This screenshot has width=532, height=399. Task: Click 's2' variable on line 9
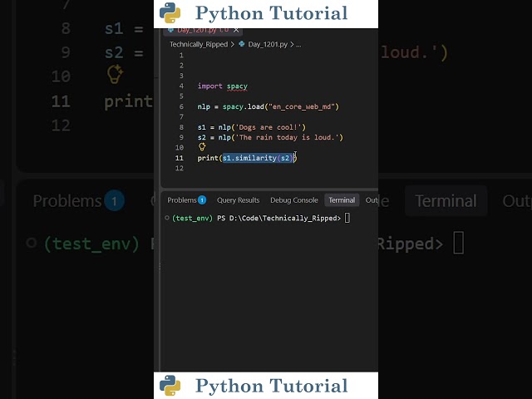(201, 137)
